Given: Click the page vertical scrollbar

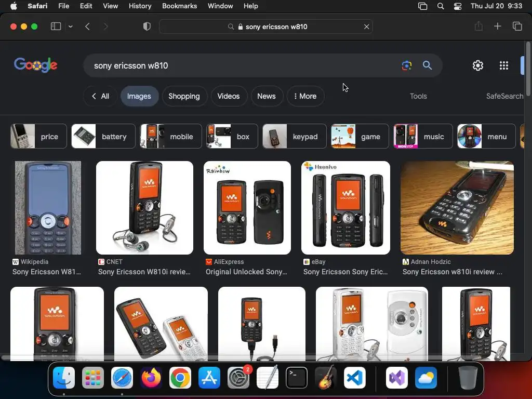Looking at the screenshot, I should (528, 69).
